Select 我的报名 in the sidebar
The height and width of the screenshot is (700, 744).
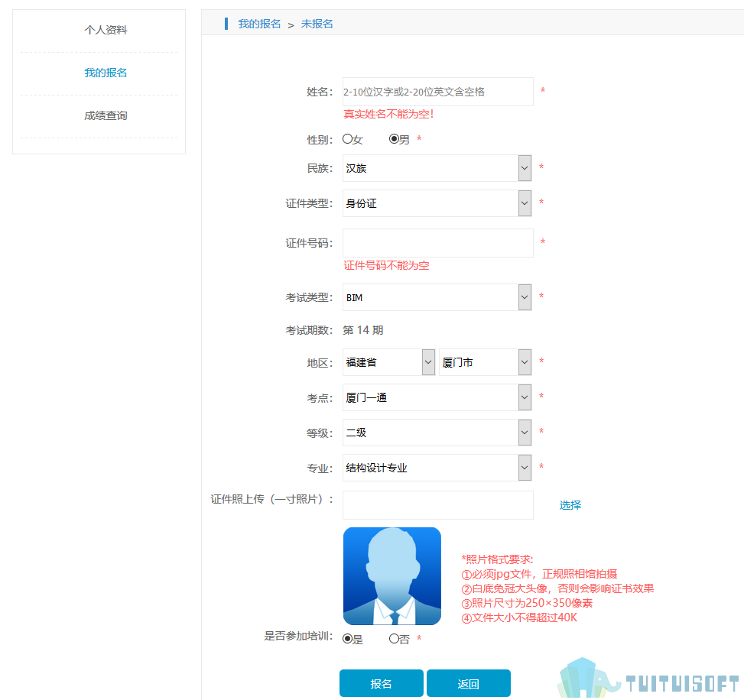(106, 73)
